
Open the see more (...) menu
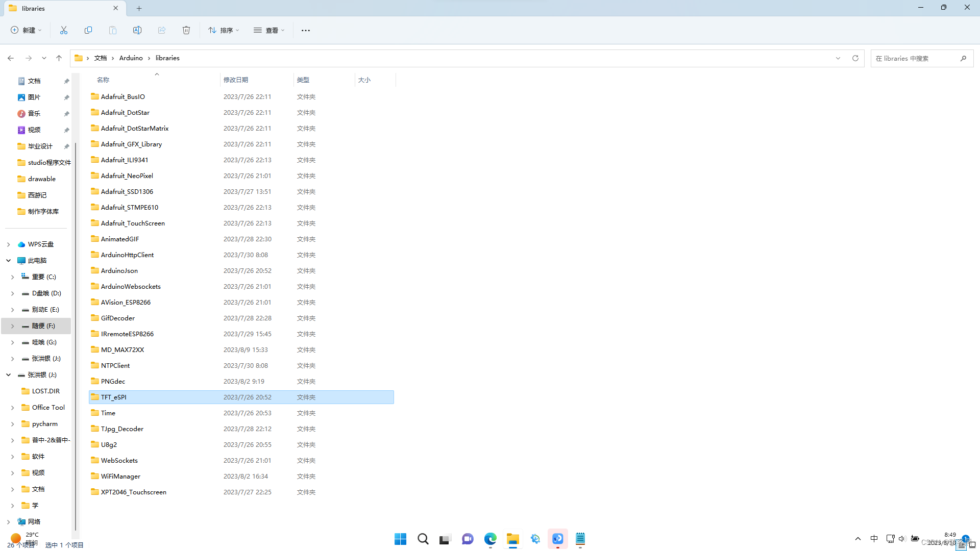click(305, 30)
